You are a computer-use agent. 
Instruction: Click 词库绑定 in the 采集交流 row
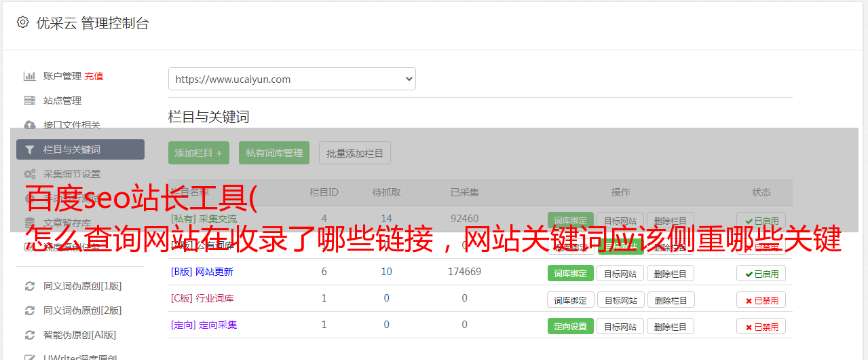(570, 221)
